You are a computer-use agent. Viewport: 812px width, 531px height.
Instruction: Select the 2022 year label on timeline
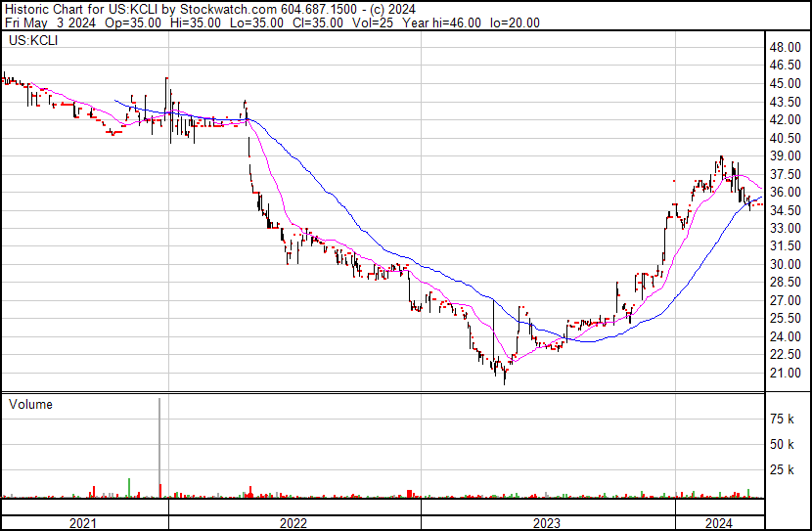pyautogui.click(x=293, y=523)
